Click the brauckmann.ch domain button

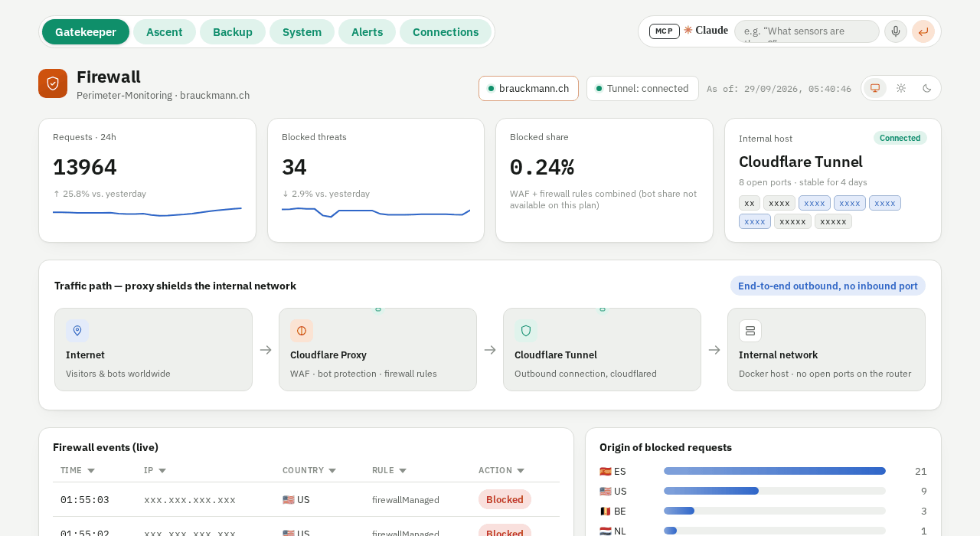528,88
